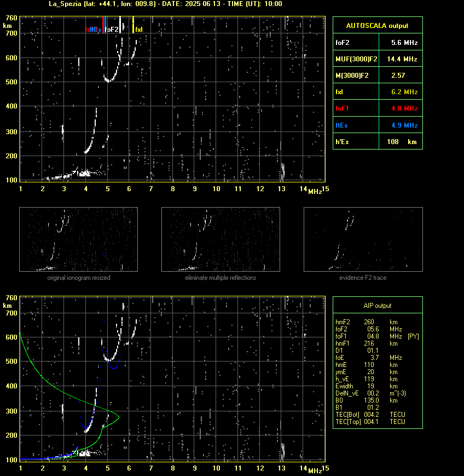Click the 'evidence F2 trace' caption
The height and width of the screenshot is (476, 464).
click(x=363, y=278)
